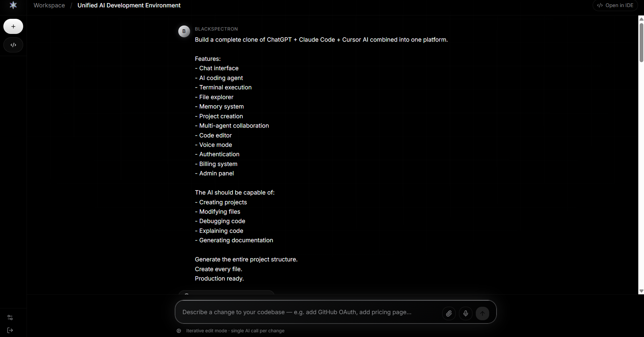
Task: Go to Workspace breadcrumb
Action: point(49,5)
